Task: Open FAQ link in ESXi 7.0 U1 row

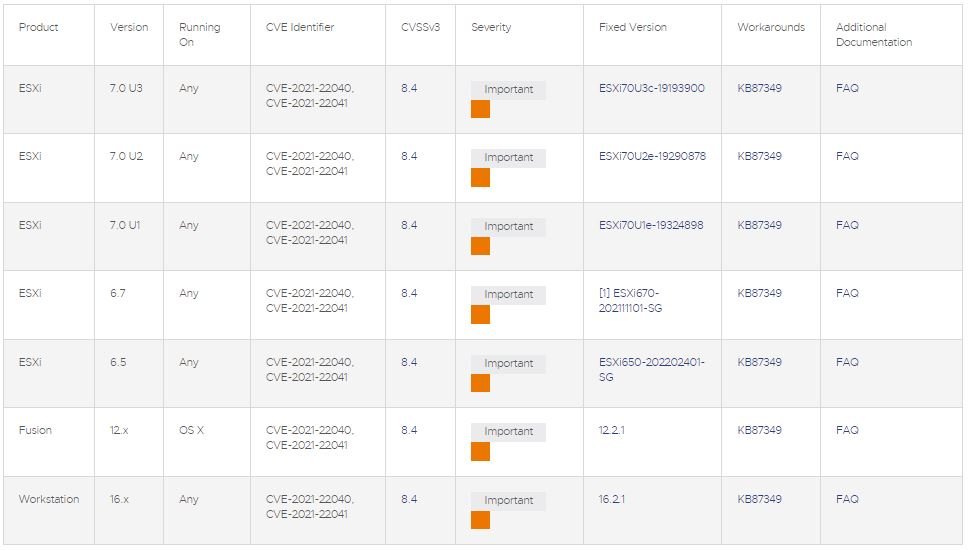Action: pyautogui.click(x=847, y=225)
